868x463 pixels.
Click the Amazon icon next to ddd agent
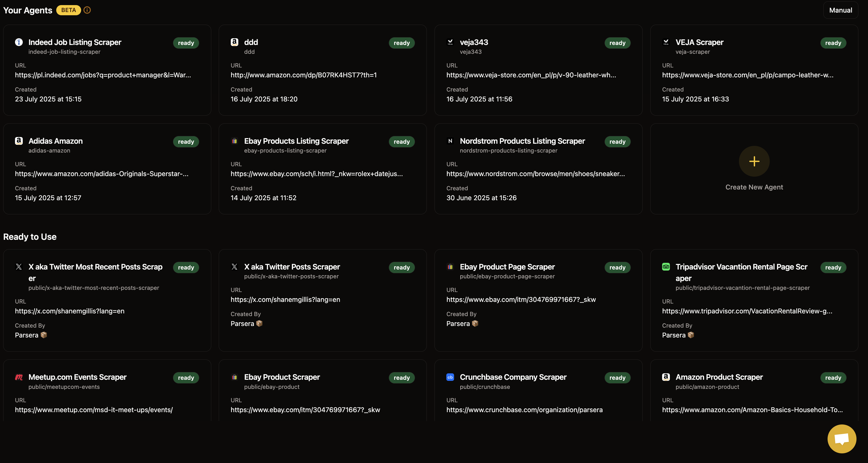pyautogui.click(x=235, y=42)
